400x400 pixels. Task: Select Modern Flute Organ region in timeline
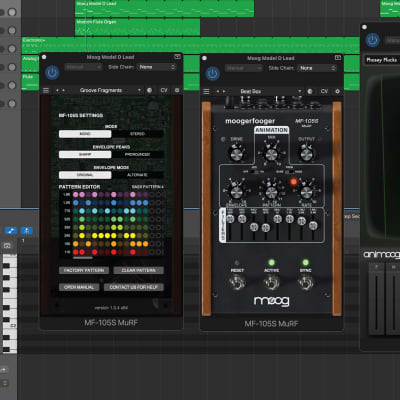click(138, 27)
